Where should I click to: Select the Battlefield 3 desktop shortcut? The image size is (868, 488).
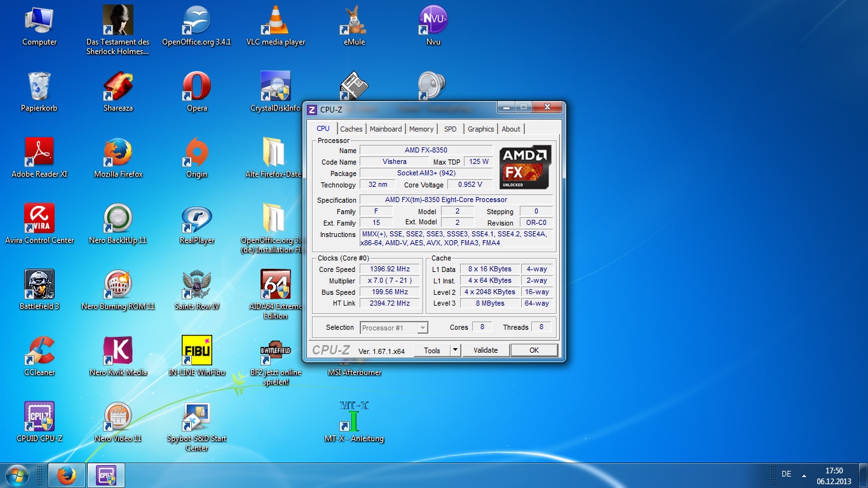tap(39, 291)
